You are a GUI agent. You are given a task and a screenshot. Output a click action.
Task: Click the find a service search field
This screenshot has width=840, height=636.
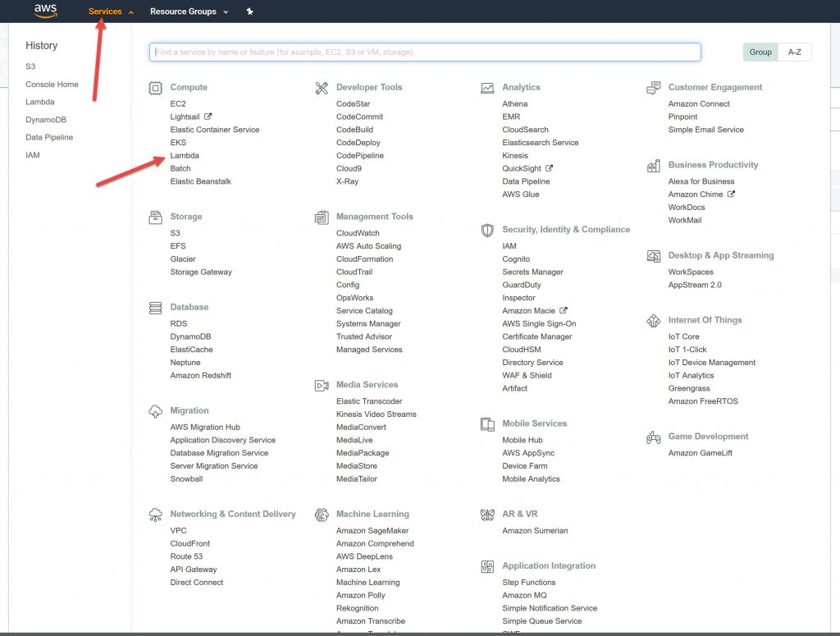click(424, 53)
